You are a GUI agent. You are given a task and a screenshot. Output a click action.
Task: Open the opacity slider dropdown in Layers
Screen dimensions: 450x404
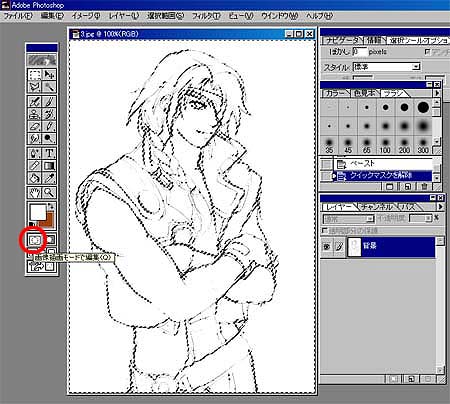pos(428,218)
